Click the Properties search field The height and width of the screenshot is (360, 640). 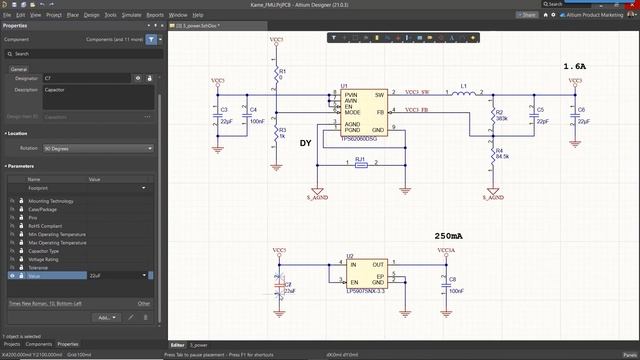coord(84,53)
